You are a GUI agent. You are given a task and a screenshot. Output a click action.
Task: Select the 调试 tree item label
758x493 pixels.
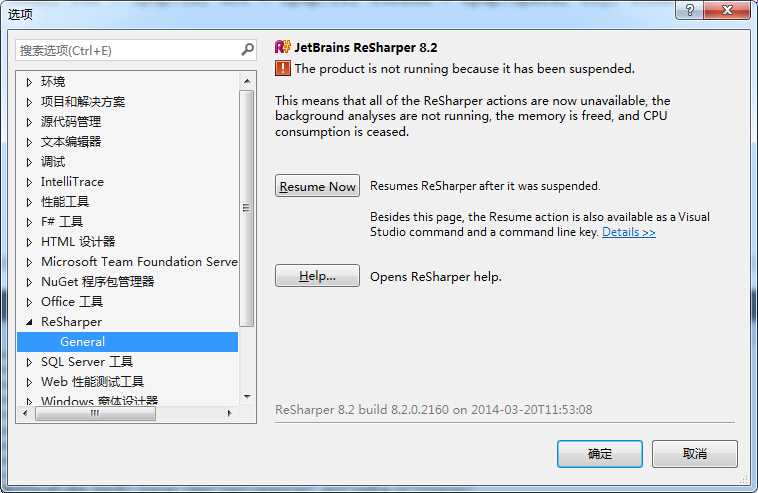53,161
